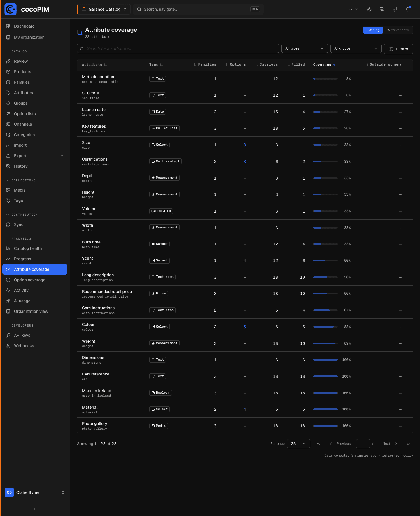Screen dimensions: 420x516
Task: Jump to first page double chevron
Action: (318, 444)
